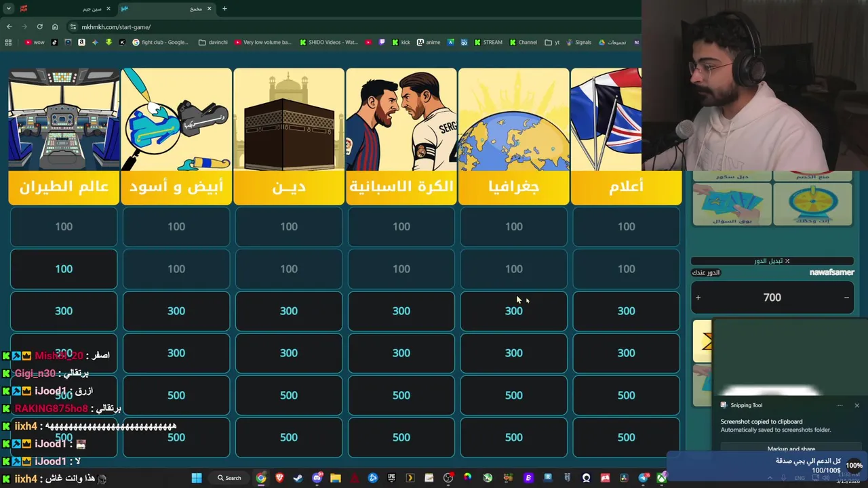Viewport: 868px width, 488px height.
Task: Open Discord from taskbar
Action: coord(317,478)
